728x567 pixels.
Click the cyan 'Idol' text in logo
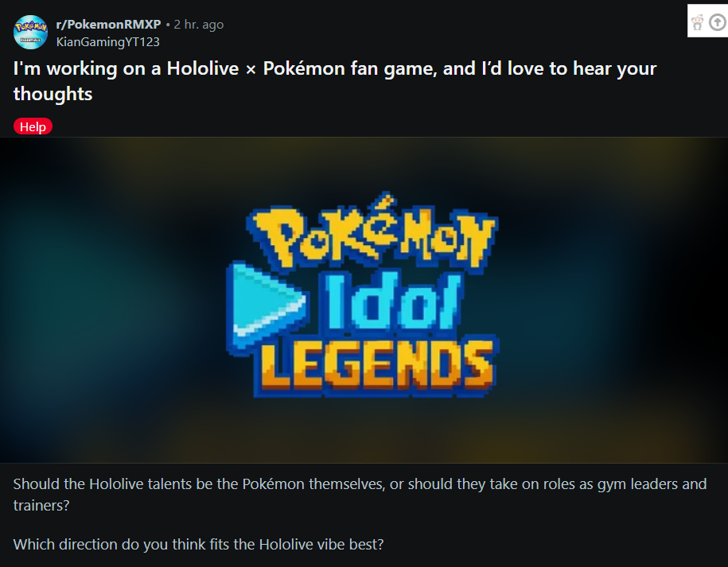pos(394,301)
